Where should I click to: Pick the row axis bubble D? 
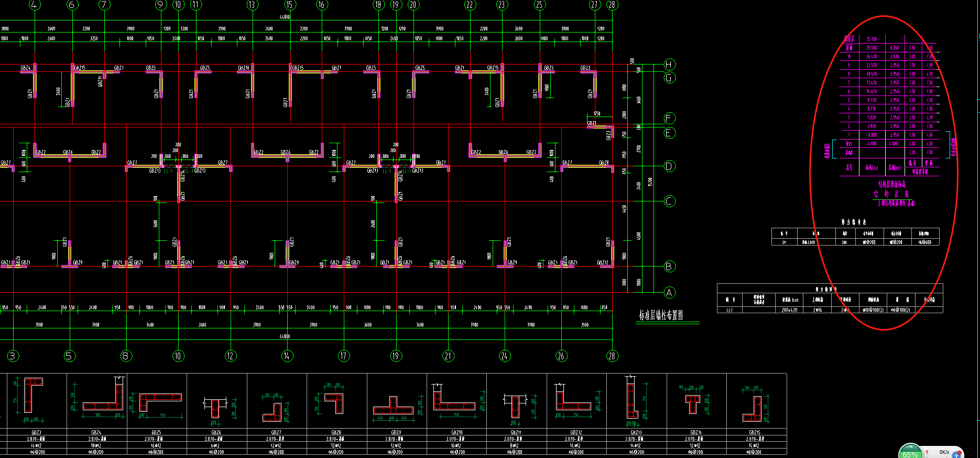(x=669, y=166)
